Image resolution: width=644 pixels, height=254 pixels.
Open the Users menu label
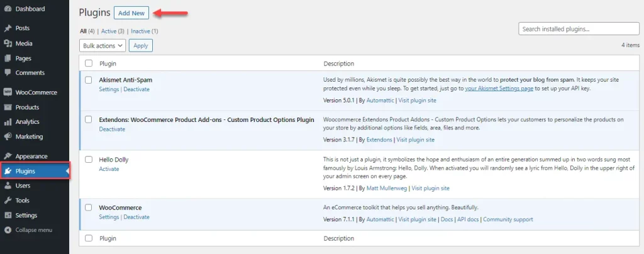point(23,185)
